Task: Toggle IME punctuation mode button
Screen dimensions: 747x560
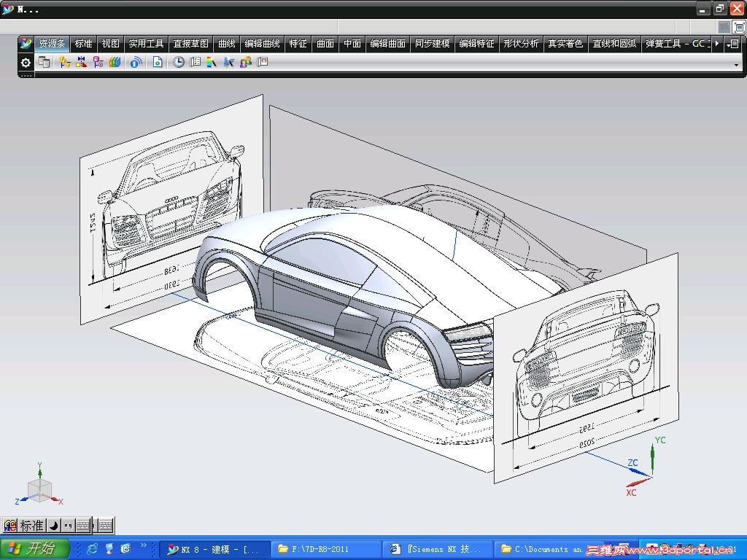Action: 68,526
